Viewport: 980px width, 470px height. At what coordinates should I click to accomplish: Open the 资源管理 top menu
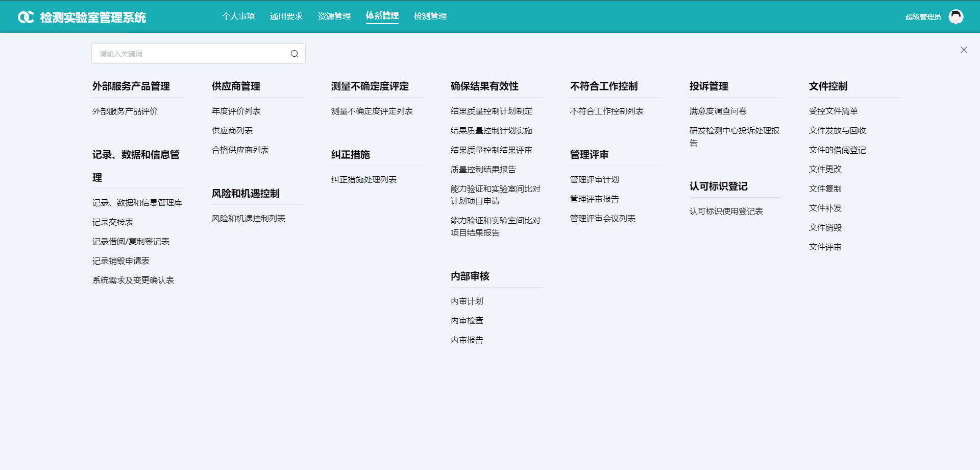(x=334, y=16)
